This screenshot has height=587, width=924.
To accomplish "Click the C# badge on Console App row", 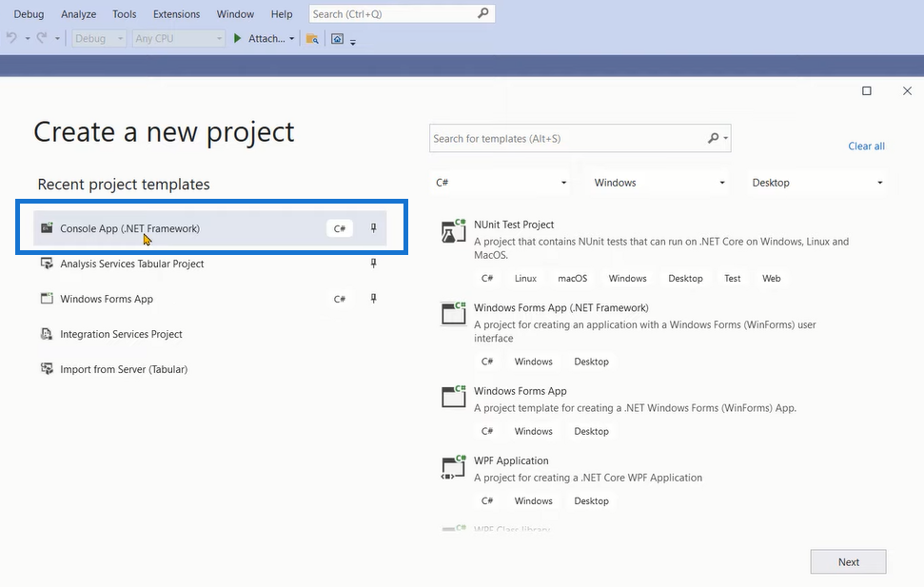I will tap(340, 228).
